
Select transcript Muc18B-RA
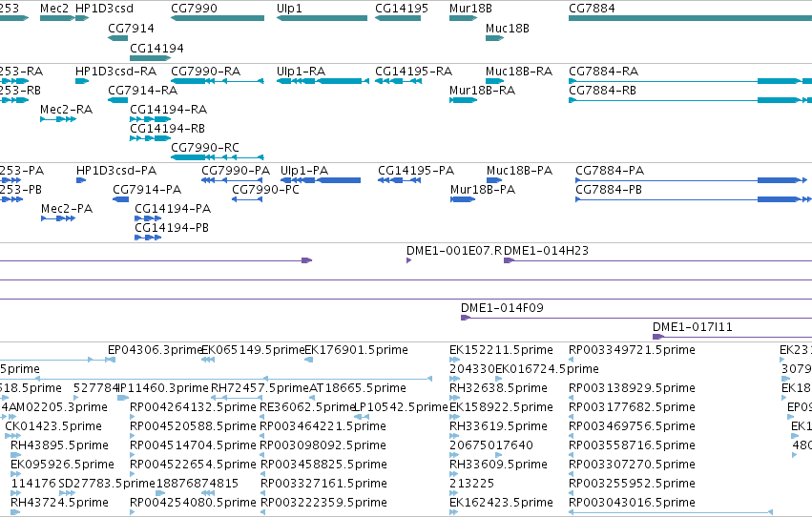[518, 71]
